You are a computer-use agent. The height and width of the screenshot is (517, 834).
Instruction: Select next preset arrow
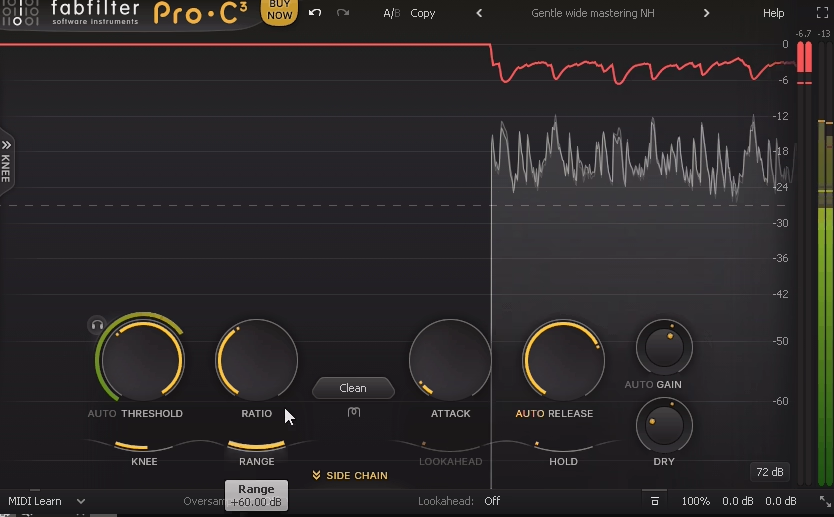pyautogui.click(x=706, y=13)
